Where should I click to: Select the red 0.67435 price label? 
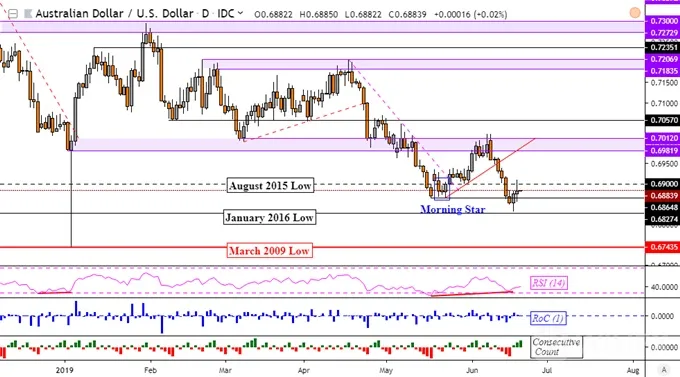click(x=662, y=247)
